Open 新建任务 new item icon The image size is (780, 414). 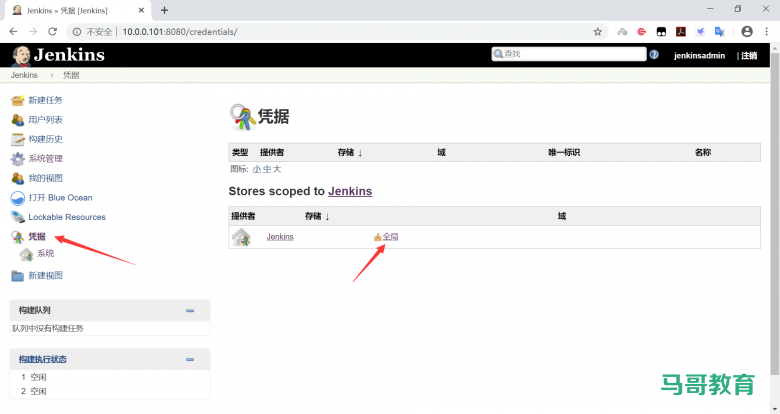click(17, 101)
